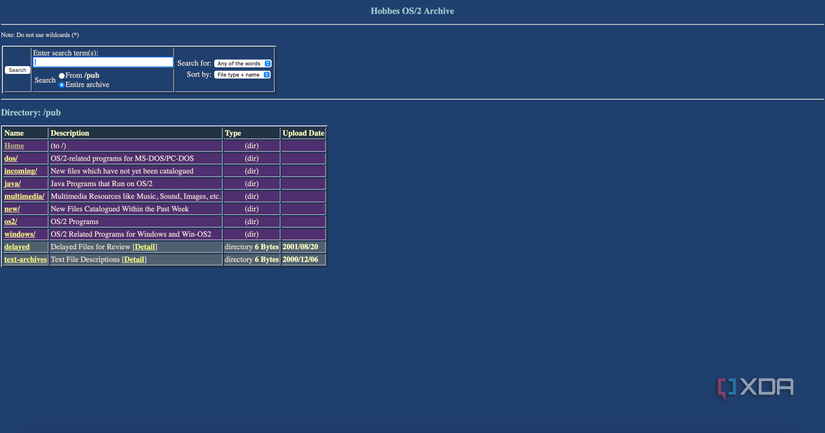Image resolution: width=825 pixels, height=433 pixels.
Task: Open the Home link
Action: [14, 146]
